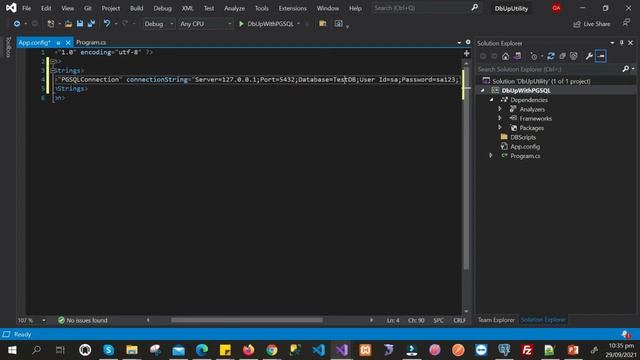Click the split editor plus icon above the scrollbar
Screen dimensions: 640x360
pos(467,53)
